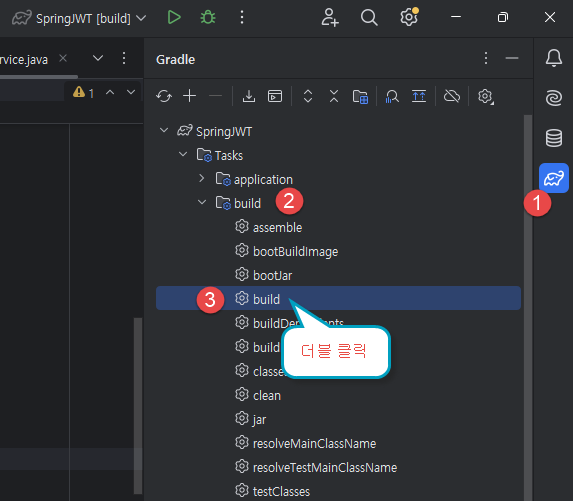This screenshot has width=573, height=501.
Task: Open Gradle build tool settings gear
Action: pos(485,96)
